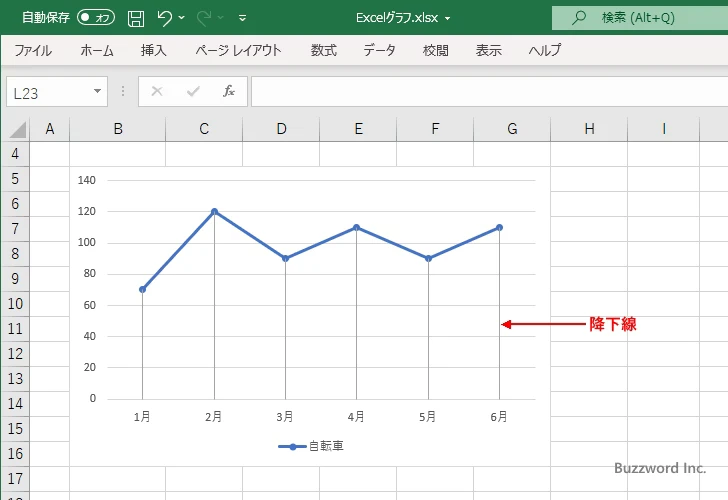This screenshot has height=500, width=728.
Task: Open the Redo history dropdown arrow
Action: click(x=221, y=18)
